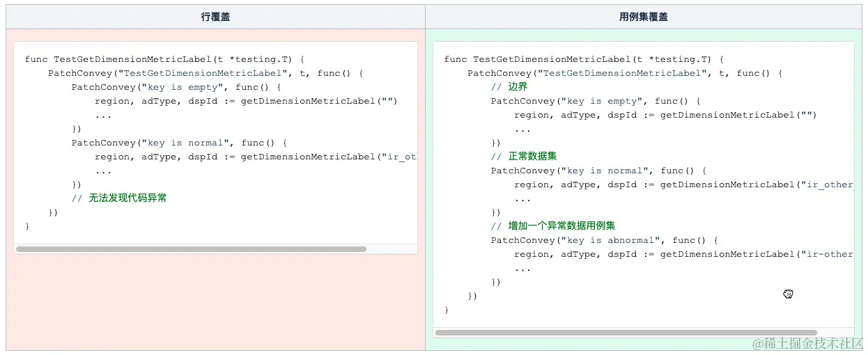The width and height of the screenshot is (868, 355).
Task: Select the comment // 无法发现代码异常
Action: [x=119, y=198]
